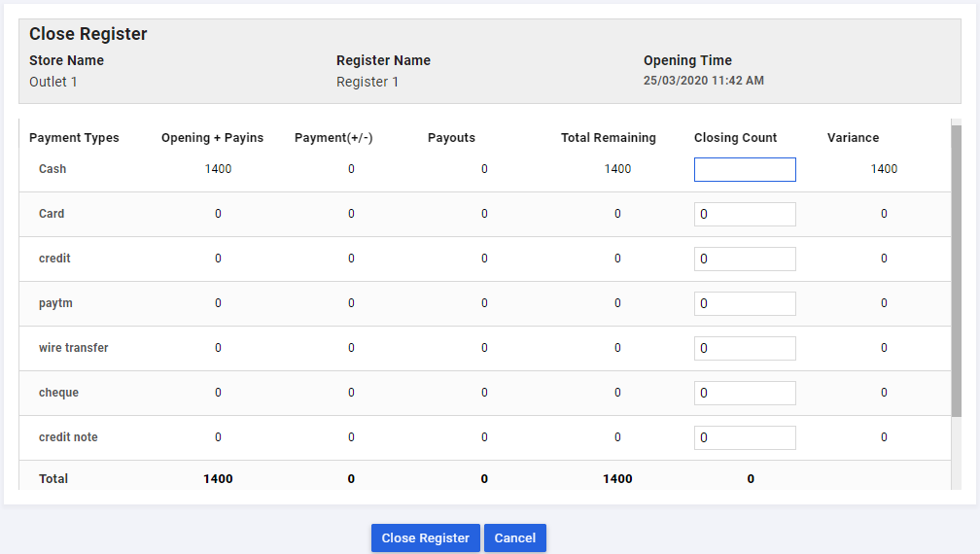Focus the Cash closing count field
This screenshot has width=980, height=554.
coord(745,169)
